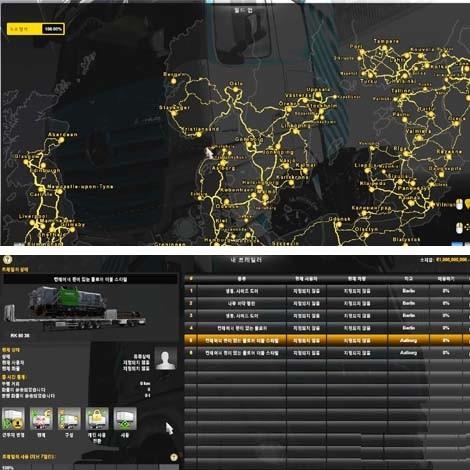Image resolution: width=470 pixels, height=470 pixels.
Task: Sort by the trailer type column header
Action: click(242, 279)
